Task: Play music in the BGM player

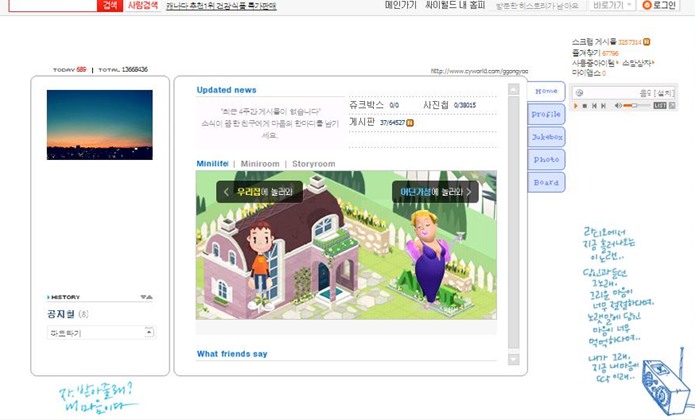Action: point(576,105)
